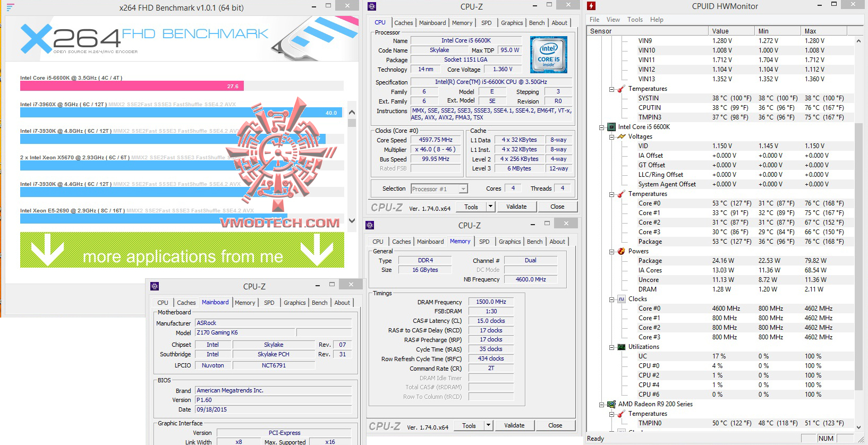Collapse the Temperatures node containing Core #0

(x=612, y=194)
